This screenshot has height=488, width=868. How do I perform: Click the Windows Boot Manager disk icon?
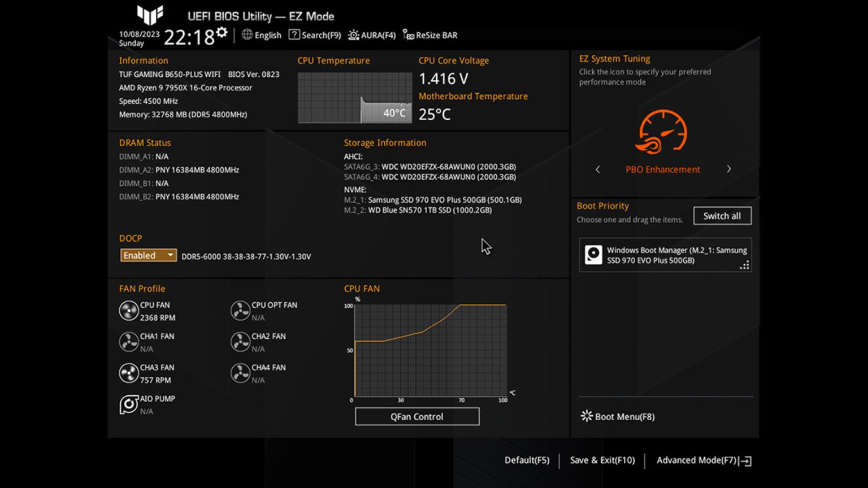(x=593, y=255)
